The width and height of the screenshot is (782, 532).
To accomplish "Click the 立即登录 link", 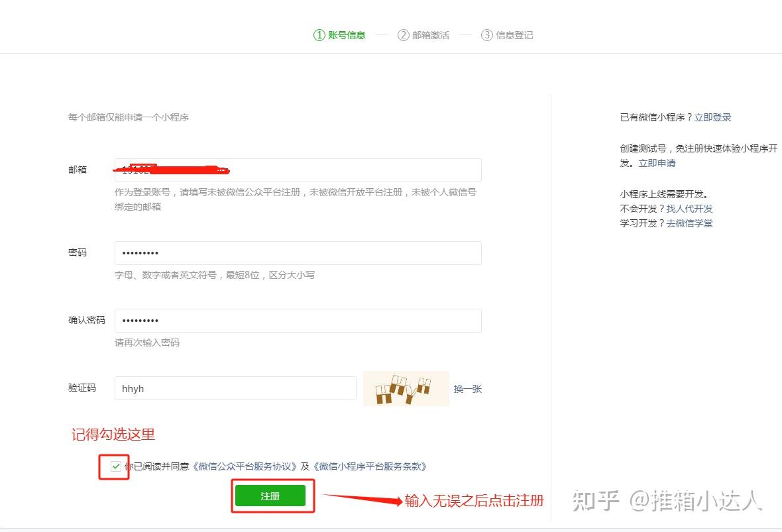I will coord(712,117).
